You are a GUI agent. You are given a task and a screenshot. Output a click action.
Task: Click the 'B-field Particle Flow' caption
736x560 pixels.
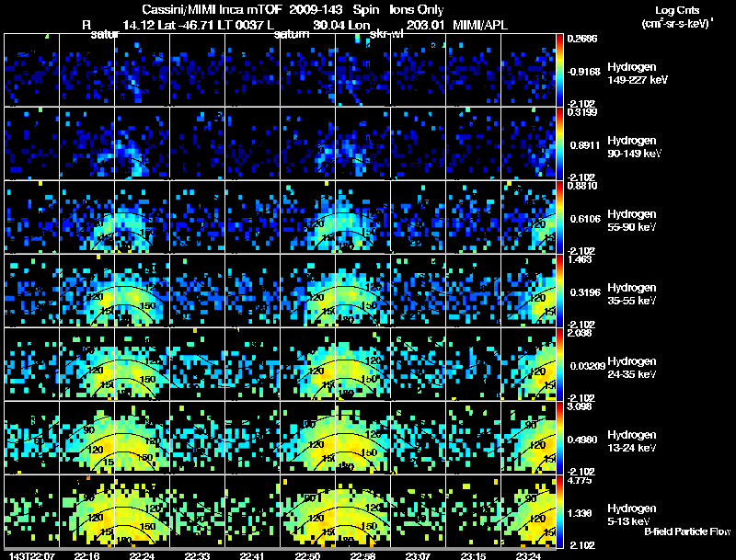pos(687,531)
